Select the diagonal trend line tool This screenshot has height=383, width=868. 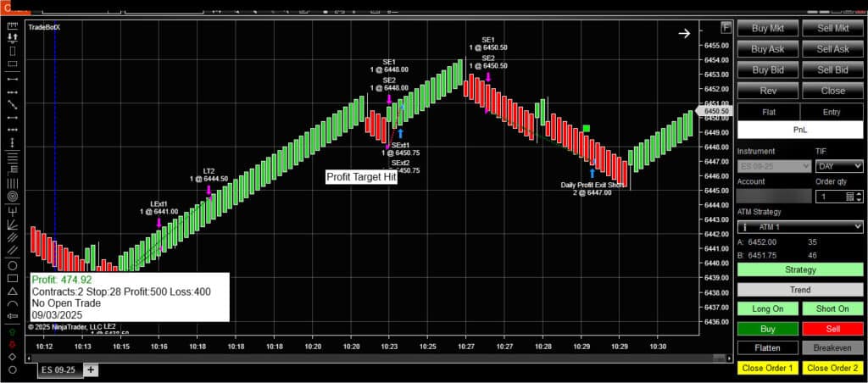point(12,104)
